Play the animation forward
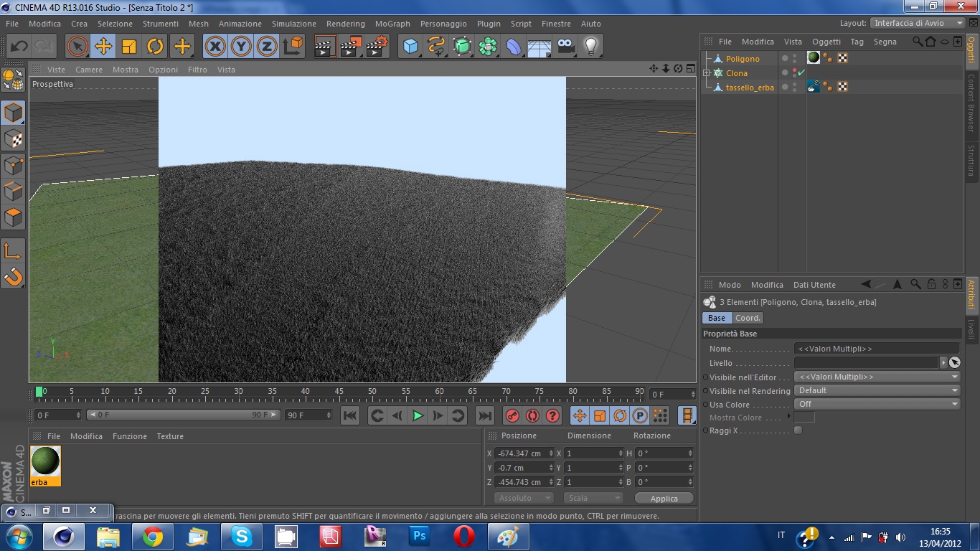This screenshot has height=551, width=980. [418, 415]
